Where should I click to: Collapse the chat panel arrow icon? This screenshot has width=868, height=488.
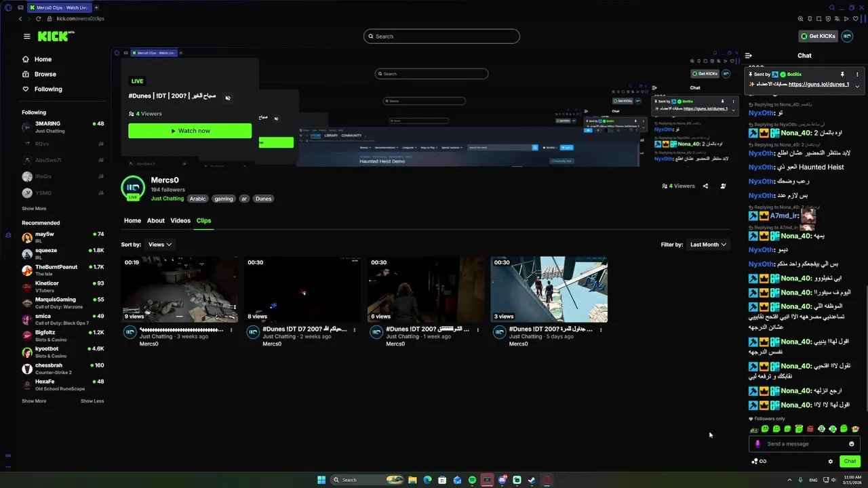[x=749, y=56]
